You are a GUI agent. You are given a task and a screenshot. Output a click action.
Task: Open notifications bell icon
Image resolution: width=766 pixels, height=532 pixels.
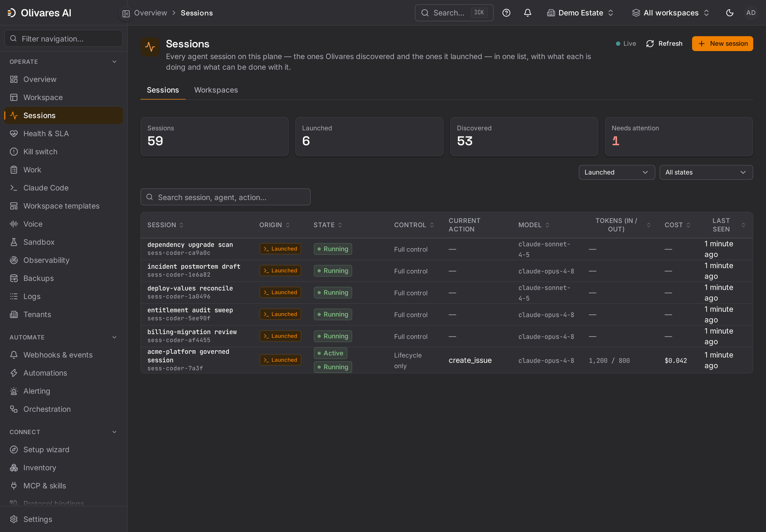click(x=527, y=13)
